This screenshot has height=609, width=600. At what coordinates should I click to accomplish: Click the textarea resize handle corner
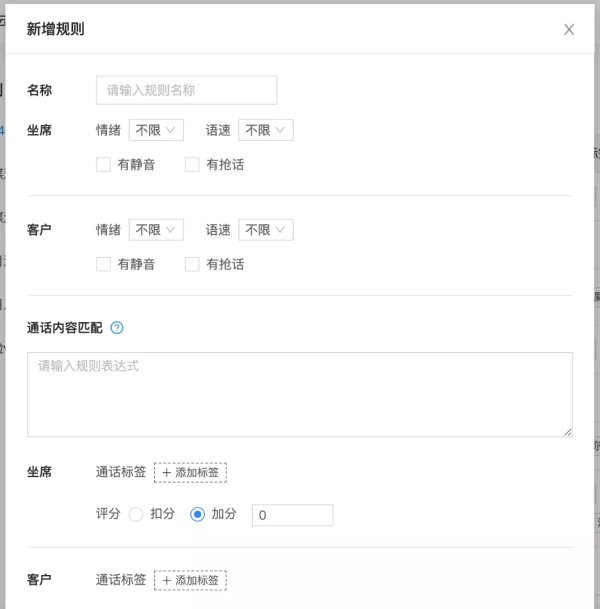568,432
